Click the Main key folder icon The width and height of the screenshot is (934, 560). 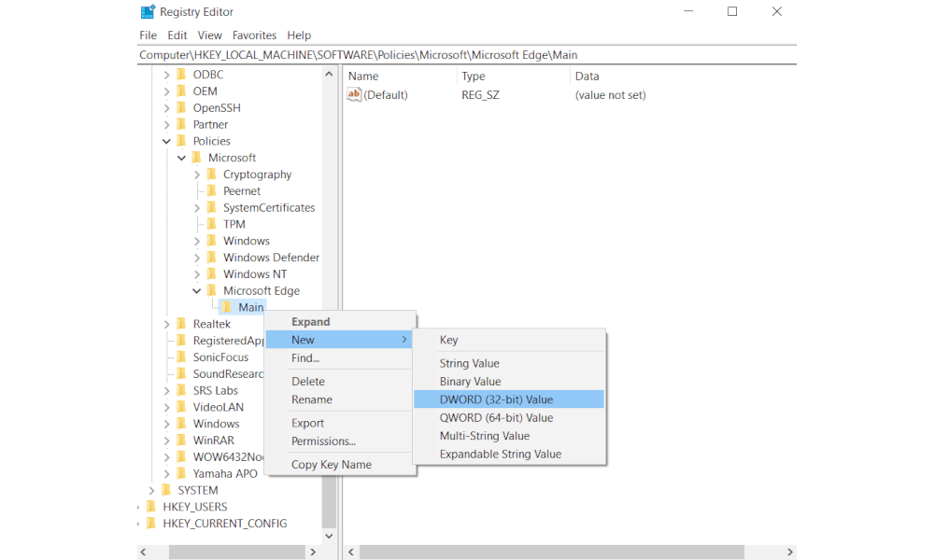point(227,307)
